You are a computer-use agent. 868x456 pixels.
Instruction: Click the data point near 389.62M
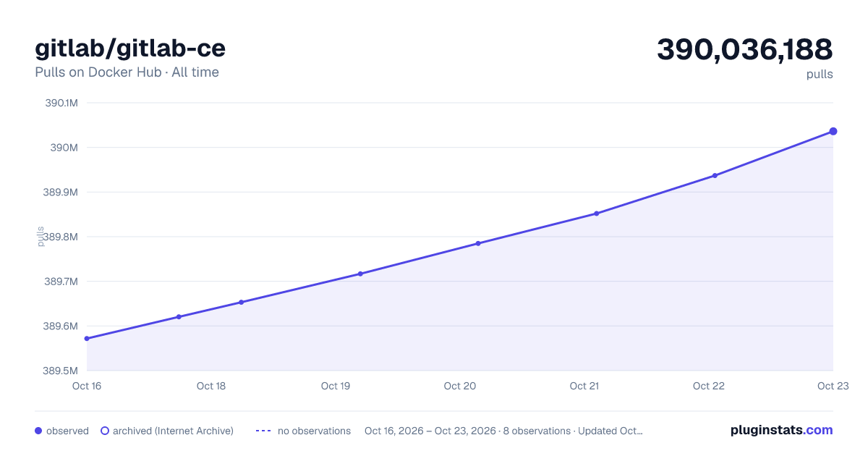179,317
